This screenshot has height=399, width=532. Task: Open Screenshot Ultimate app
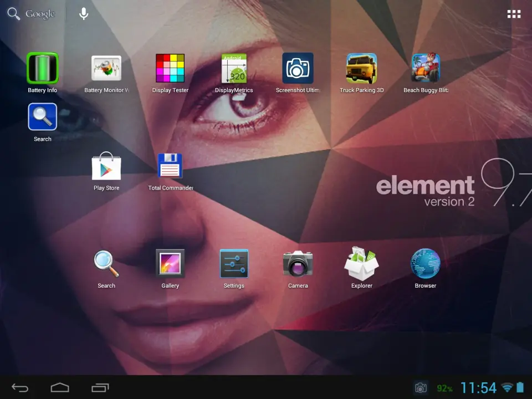tap(298, 69)
